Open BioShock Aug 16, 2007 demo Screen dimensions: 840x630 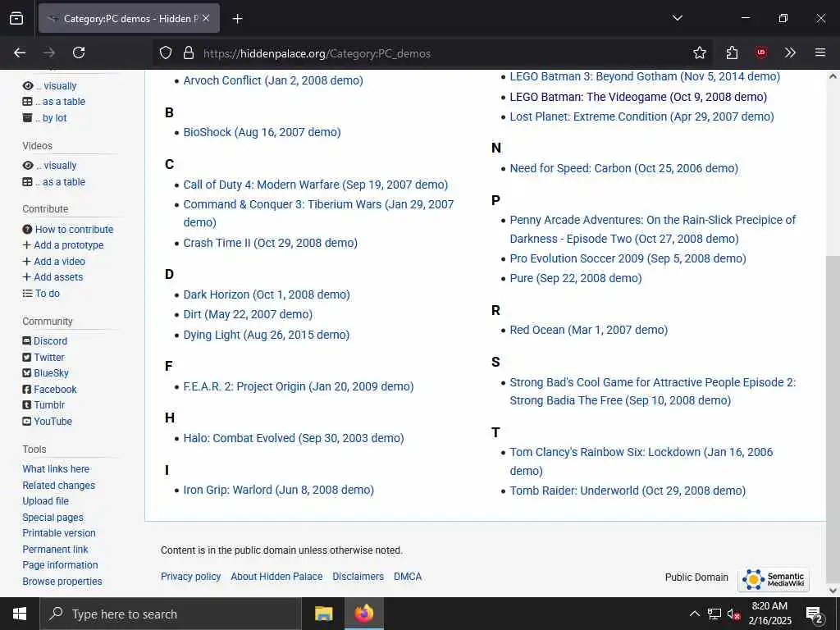click(262, 132)
